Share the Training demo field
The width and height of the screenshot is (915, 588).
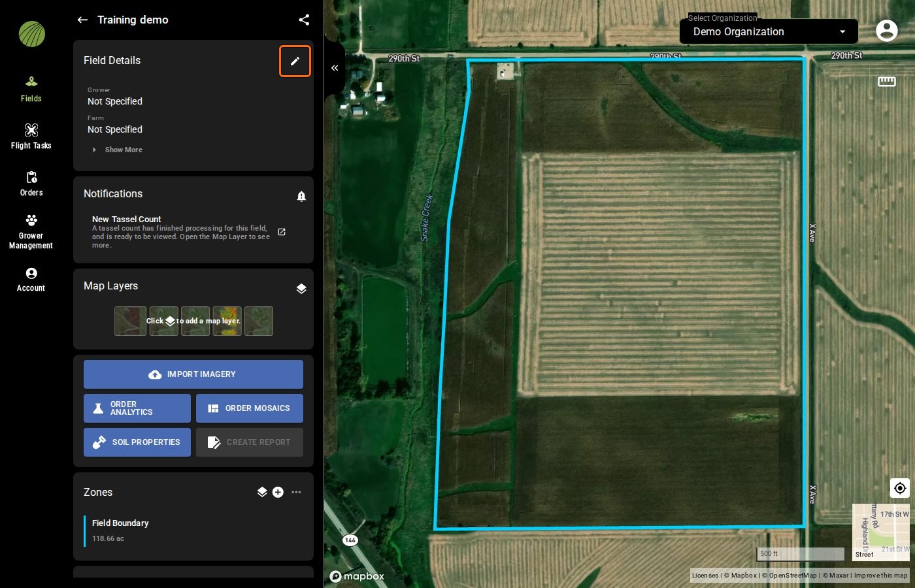[304, 20]
